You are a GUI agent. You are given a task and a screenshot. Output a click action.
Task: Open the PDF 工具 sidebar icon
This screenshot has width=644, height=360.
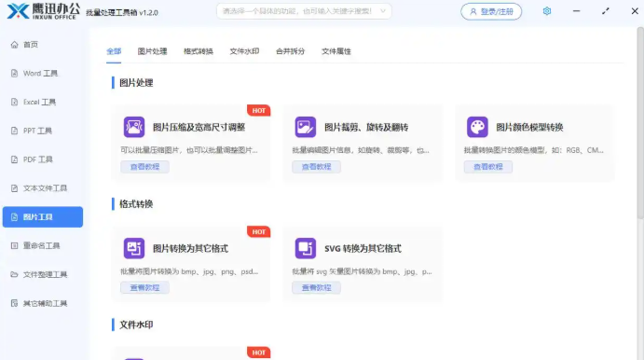pyautogui.click(x=14, y=159)
